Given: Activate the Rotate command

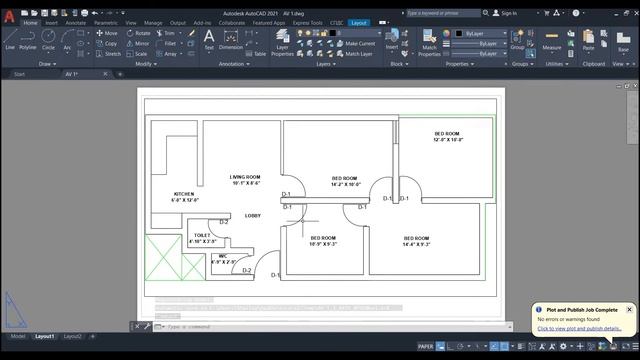Looking at the screenshot, I should (138, 33).
